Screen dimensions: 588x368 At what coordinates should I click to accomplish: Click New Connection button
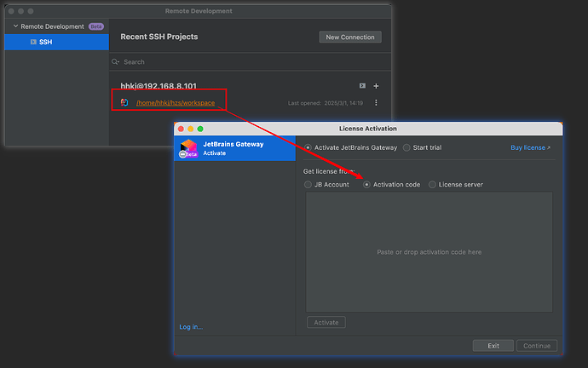(x=350, y=37)
